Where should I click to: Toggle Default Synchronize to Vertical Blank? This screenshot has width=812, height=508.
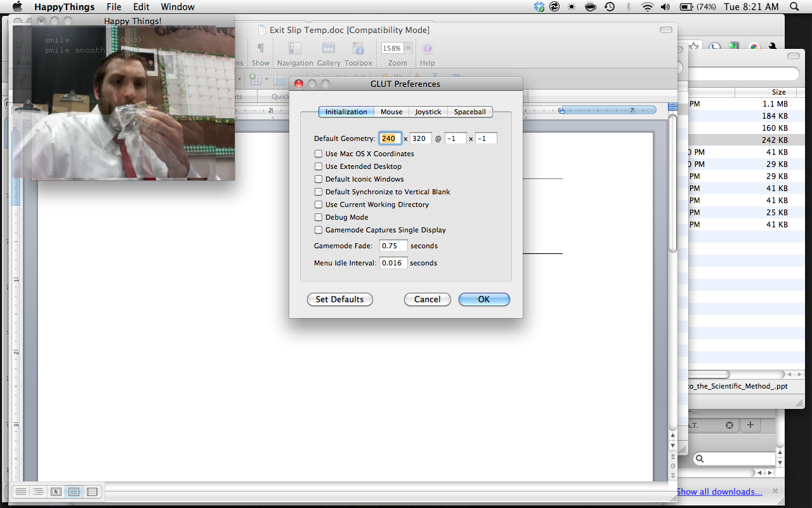point(318,192)
